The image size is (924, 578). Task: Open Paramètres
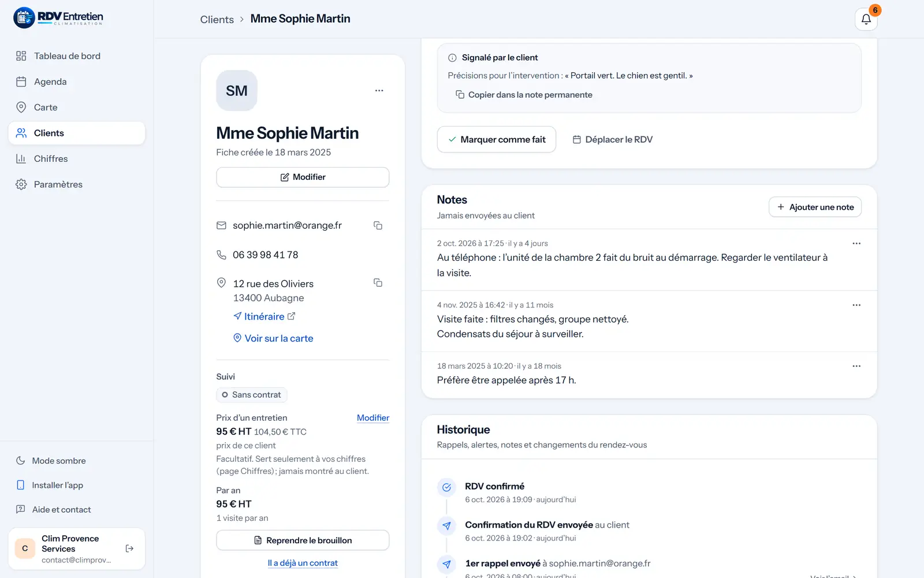click(77, 184)
